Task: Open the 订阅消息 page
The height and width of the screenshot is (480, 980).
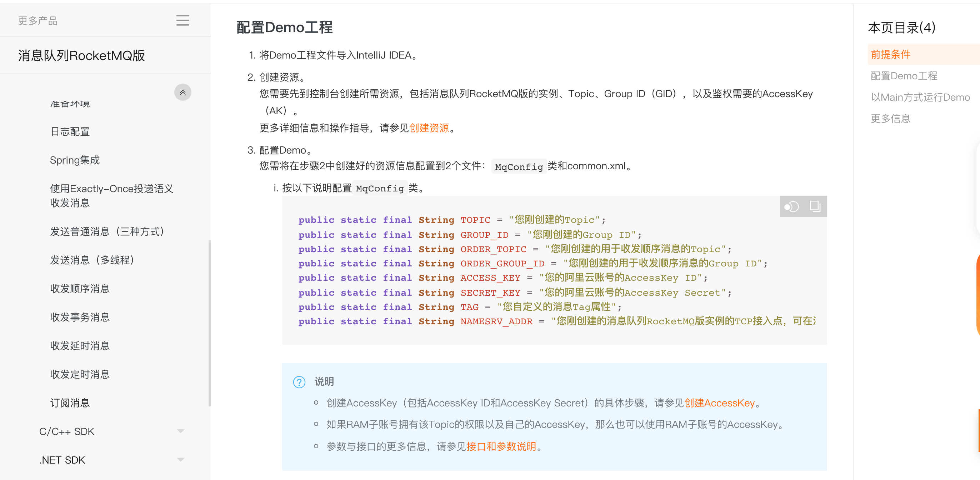Action: [70, 402]
